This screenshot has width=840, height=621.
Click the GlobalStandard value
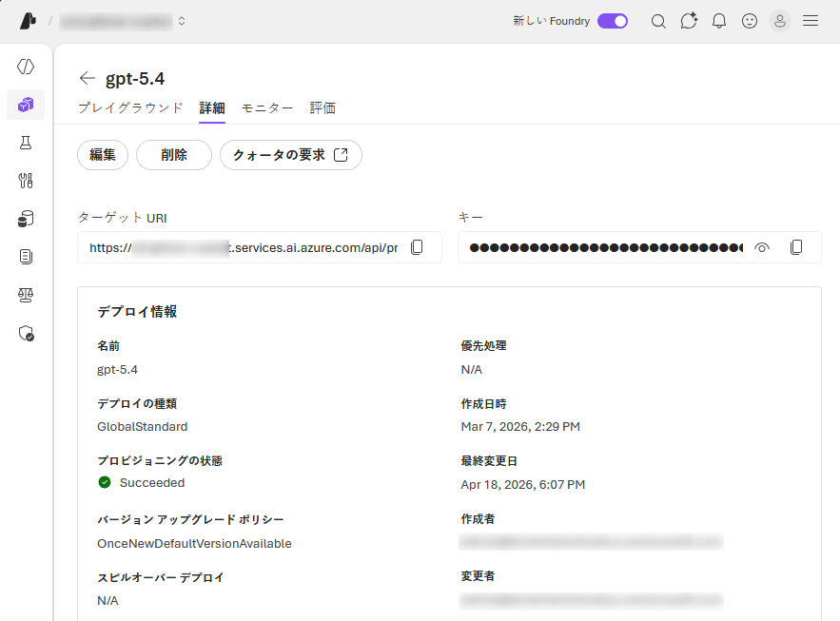click(143, 427)
